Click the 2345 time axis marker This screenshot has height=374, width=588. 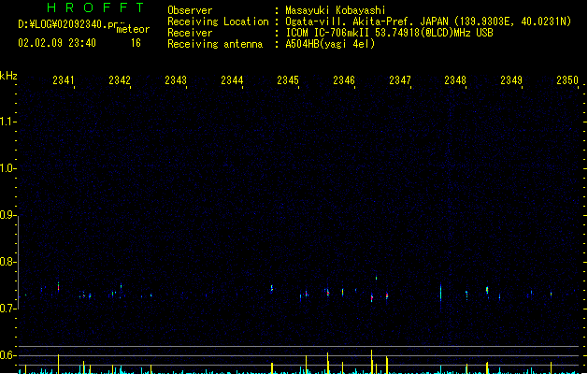(288, 79)
